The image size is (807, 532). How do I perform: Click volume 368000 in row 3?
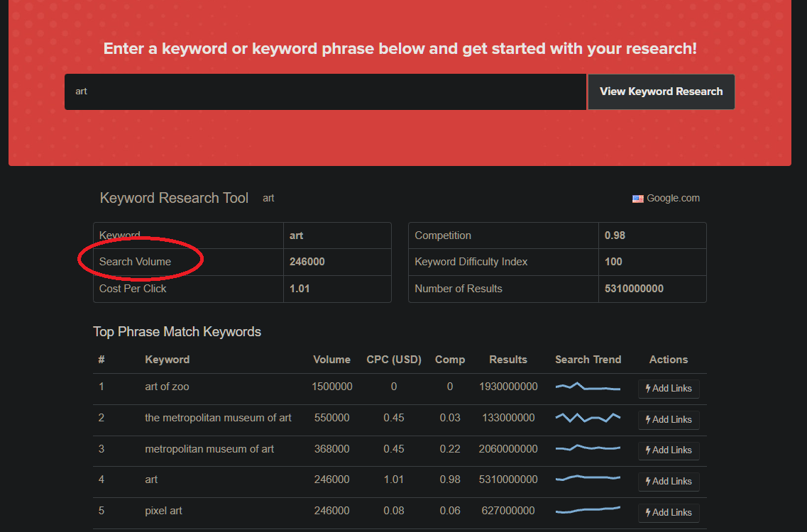332,448
